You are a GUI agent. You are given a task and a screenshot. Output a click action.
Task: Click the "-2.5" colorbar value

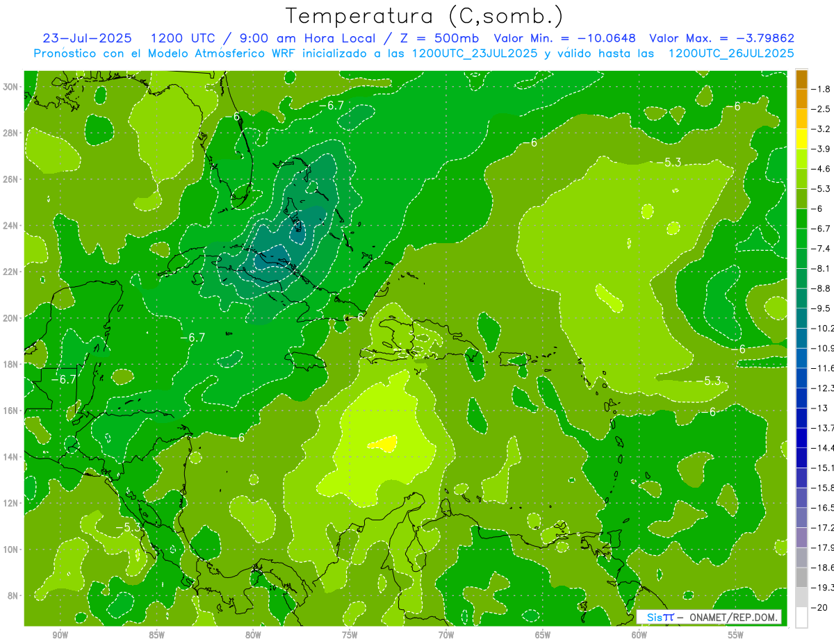point(821,109)
